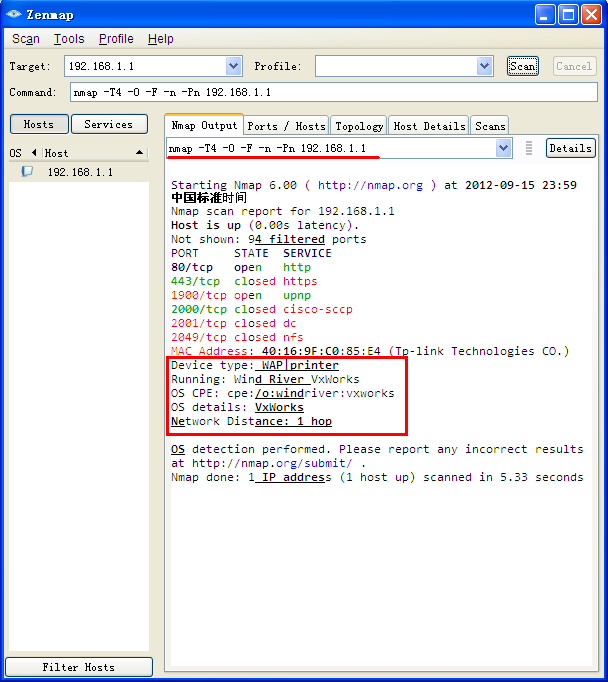Click the '2049/tcp' port text
This screenshot has width=608, height=682.
[x=199, y=337]
